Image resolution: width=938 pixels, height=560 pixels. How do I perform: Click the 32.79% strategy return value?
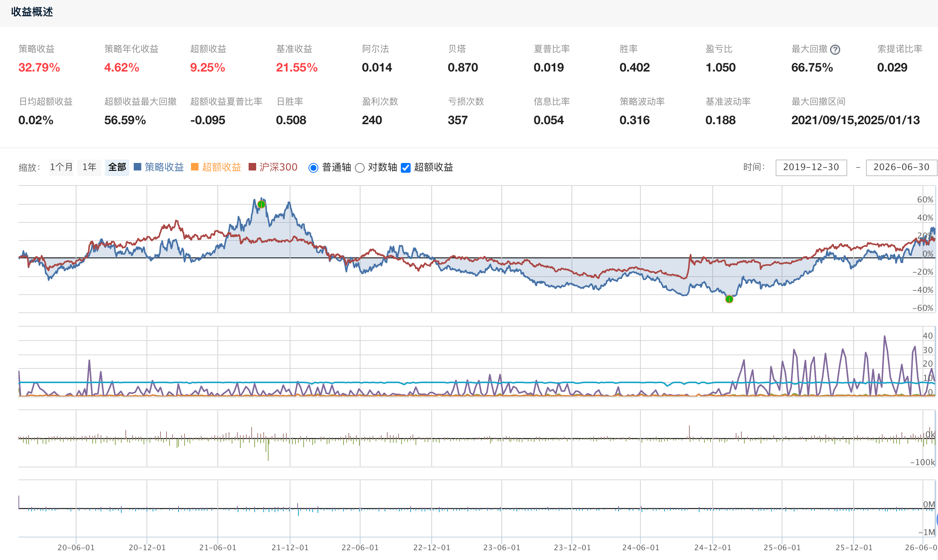39,67
